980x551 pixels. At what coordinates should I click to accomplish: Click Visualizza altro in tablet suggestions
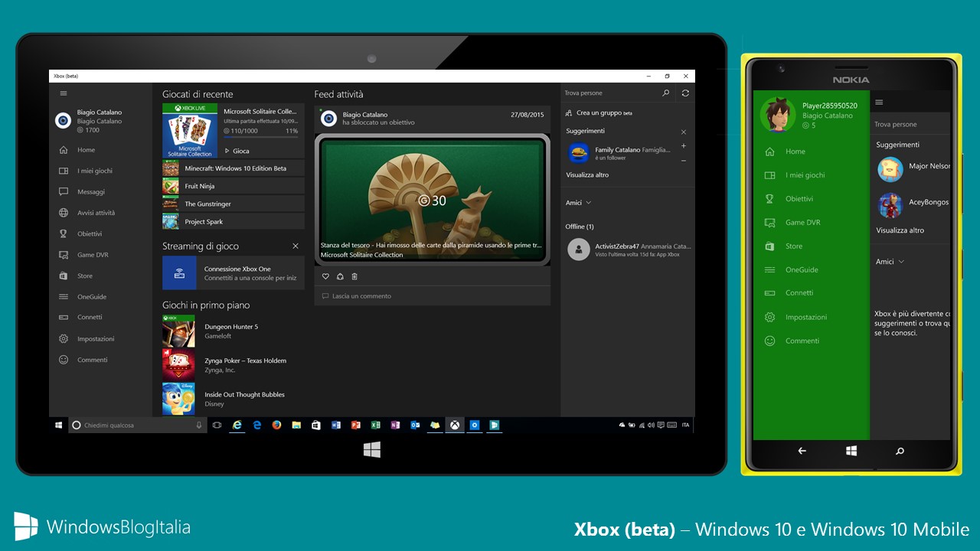[x=587, y=175]
